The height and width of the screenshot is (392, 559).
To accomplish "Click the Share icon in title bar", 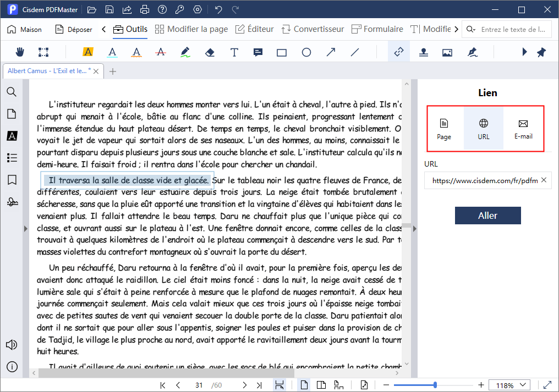I will coord(127,10).
